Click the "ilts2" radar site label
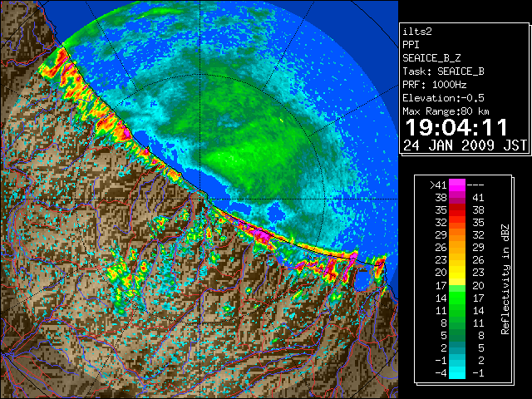532x399 pixels. coord(417,32)
